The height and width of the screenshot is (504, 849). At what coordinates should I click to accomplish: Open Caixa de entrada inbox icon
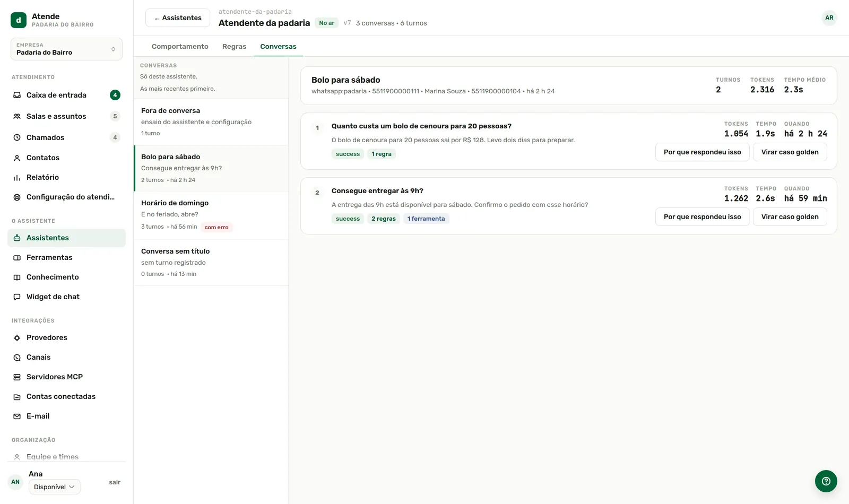17,95
